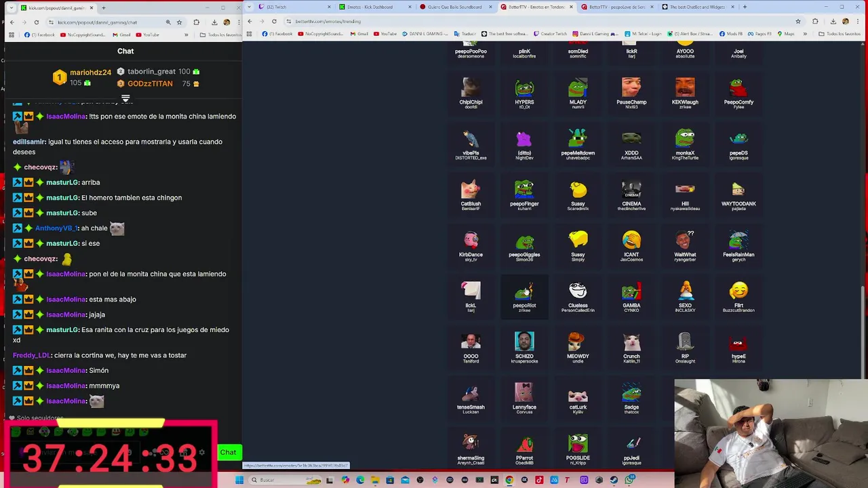Open the MEOWDY emote

click(578, 348)
